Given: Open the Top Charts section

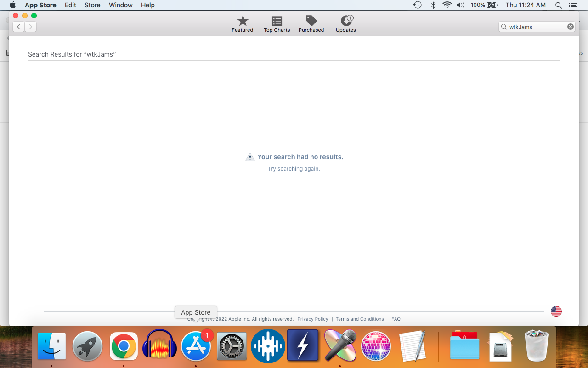Looking at the screenshot, I should (x=277, y=23).
